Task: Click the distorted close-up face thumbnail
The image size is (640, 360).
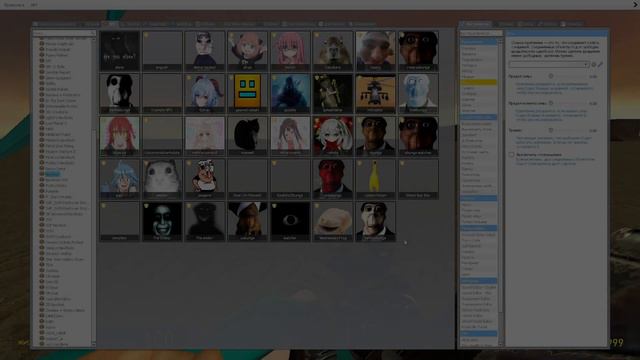Action: (x=376, y=51)
